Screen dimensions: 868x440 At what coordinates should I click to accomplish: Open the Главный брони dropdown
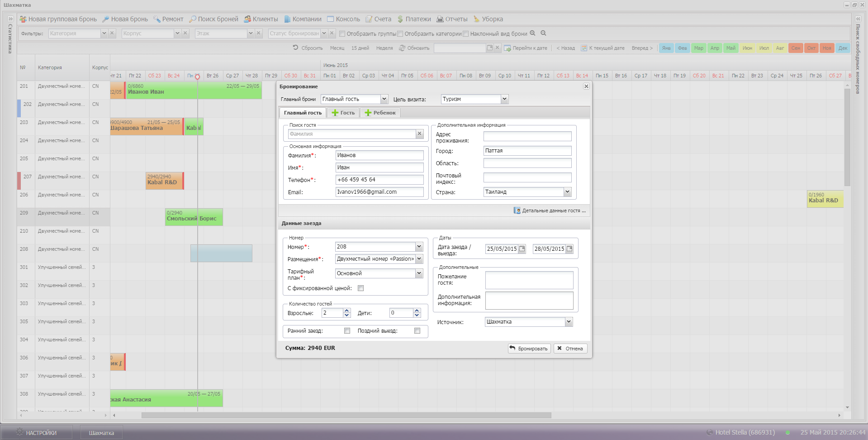(x=384, y=99)
